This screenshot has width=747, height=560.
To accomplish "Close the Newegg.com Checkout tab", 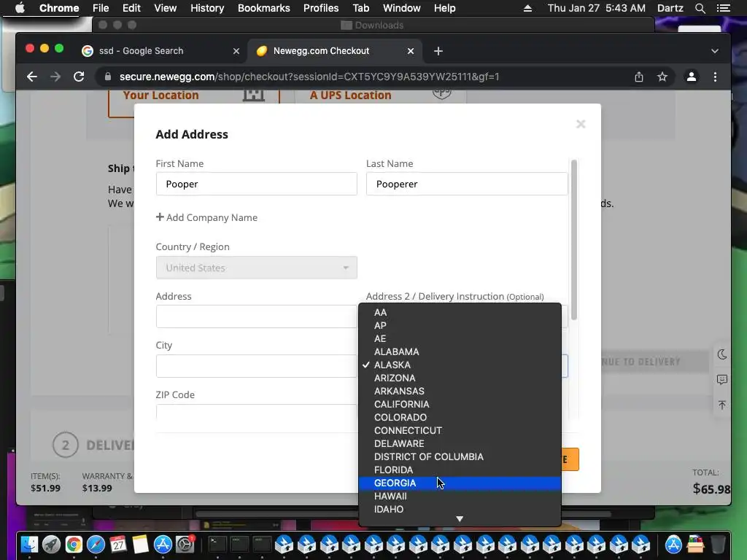I will click(x=411, y=51).
